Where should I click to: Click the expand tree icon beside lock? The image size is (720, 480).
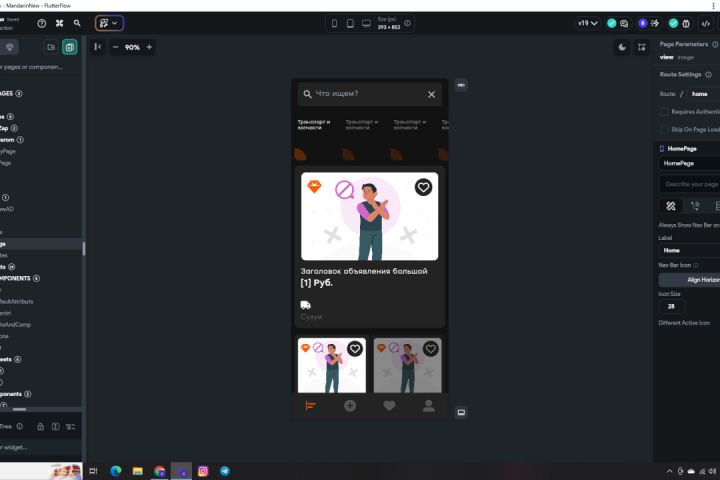click(56, 426)
